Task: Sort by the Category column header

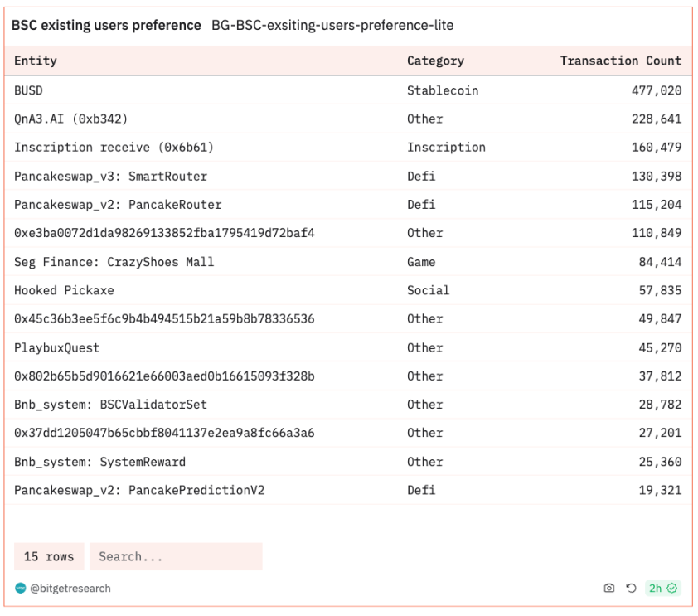Action: point(435,61)
